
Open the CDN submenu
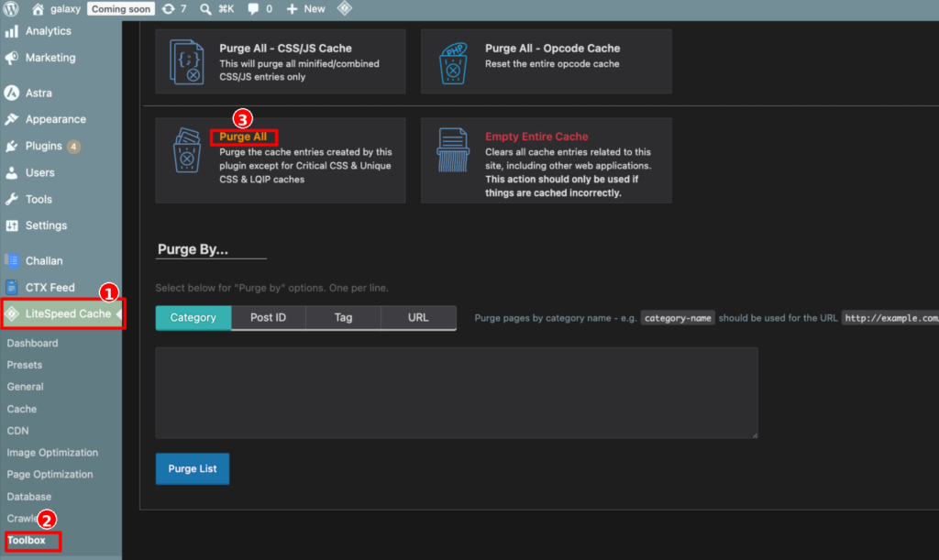18,431
